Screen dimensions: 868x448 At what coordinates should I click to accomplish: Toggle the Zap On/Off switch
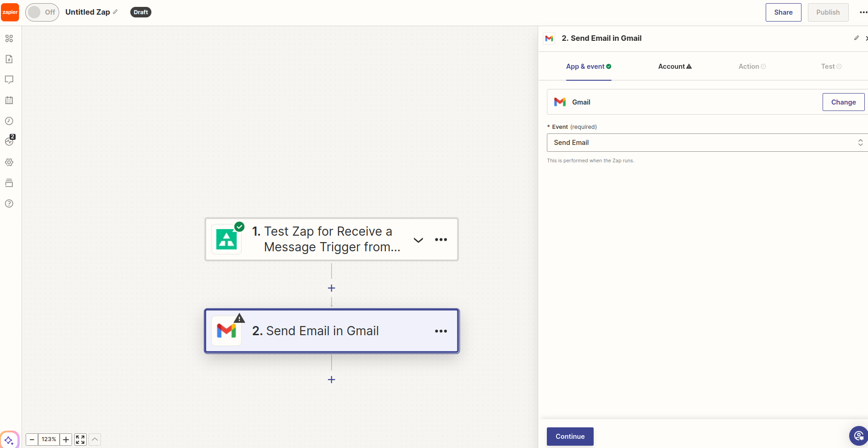pos(42,12)
